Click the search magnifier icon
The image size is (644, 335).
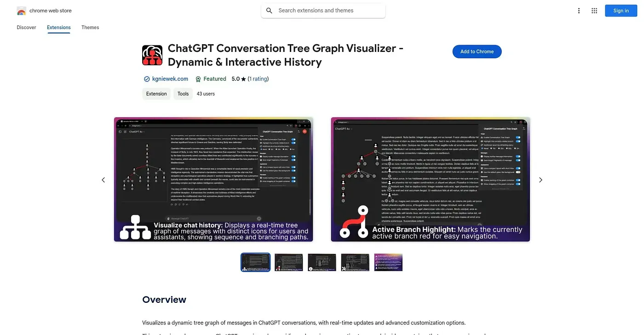coord(269,11)
